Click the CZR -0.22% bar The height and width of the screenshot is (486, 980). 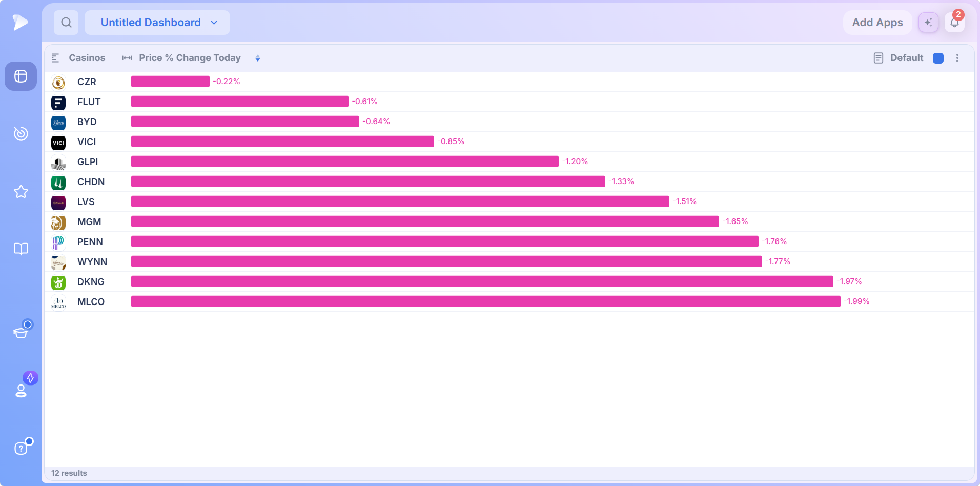point(170,82)
